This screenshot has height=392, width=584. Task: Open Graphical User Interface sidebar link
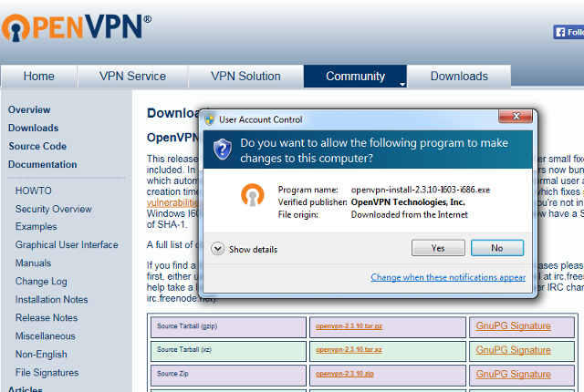pos(67,244)
